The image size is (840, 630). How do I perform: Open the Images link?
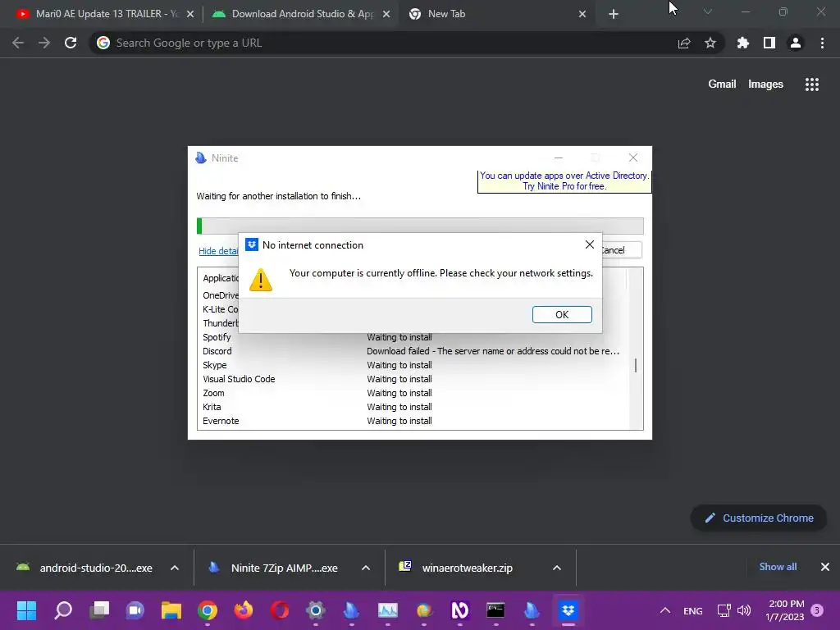[765, 84]
